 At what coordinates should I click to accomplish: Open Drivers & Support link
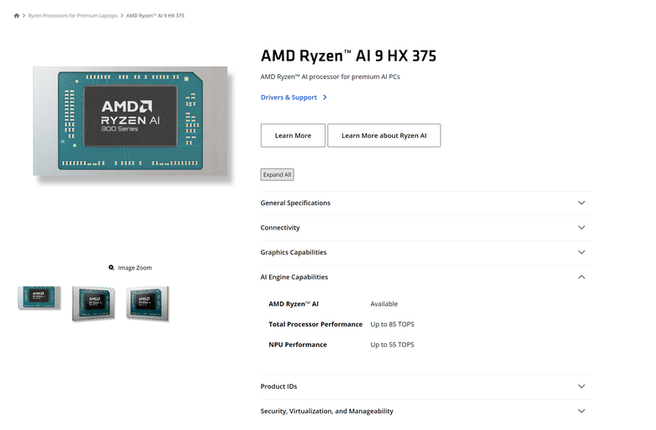click(x=289, y=97)
